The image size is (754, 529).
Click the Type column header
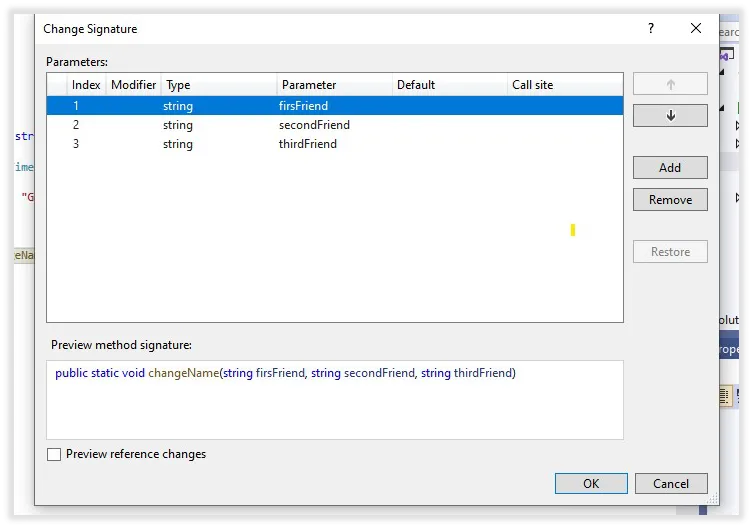tap(219, 85)
